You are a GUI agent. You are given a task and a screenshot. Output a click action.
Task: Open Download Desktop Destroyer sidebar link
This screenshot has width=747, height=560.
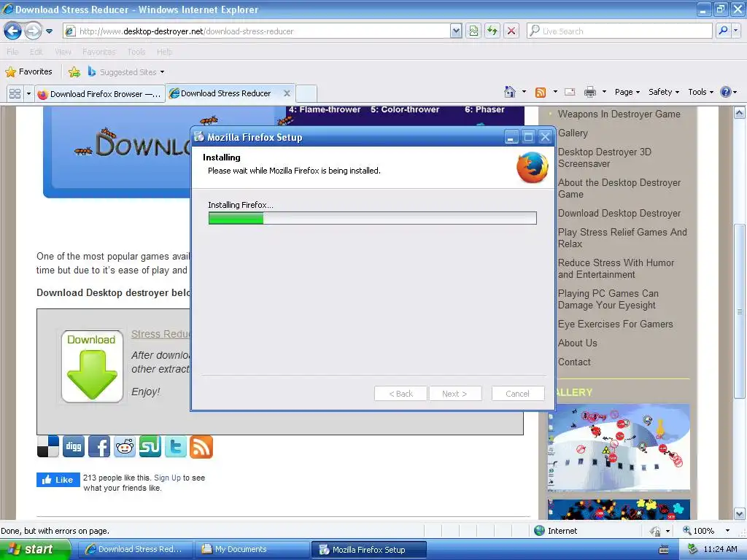pyautogui.click(x=619, y=213)
